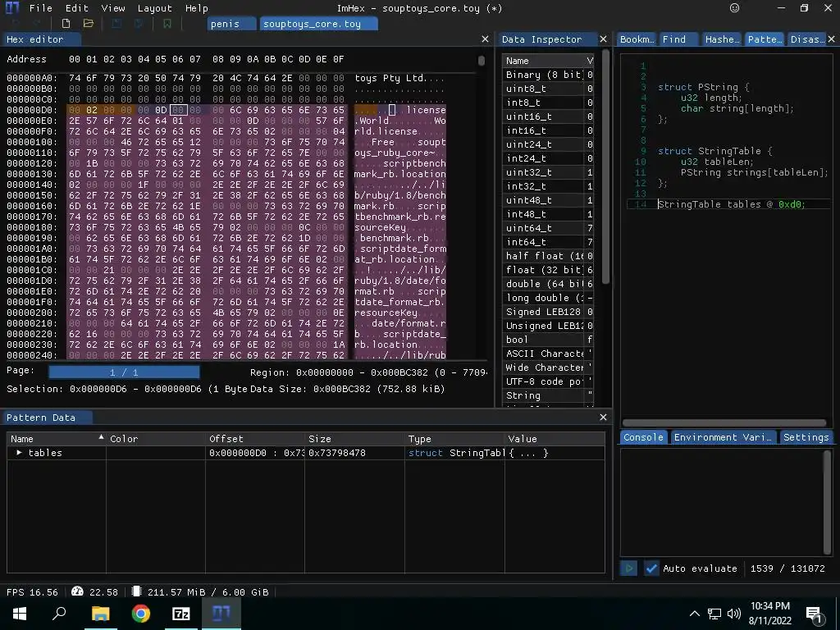Show hidden system tray icons
840x630 pixels.
pyautogui.click(x=694, y=614)
